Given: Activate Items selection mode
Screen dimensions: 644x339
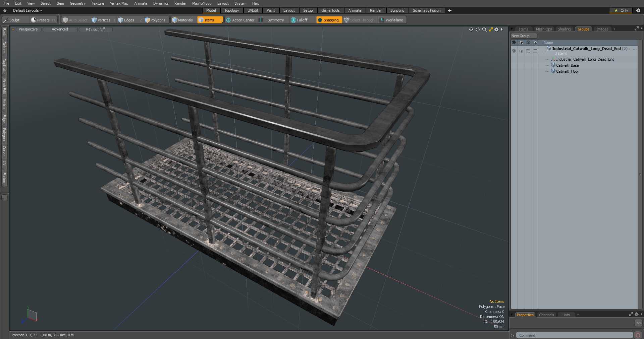Looking at the screenshot, I should 210,20.
